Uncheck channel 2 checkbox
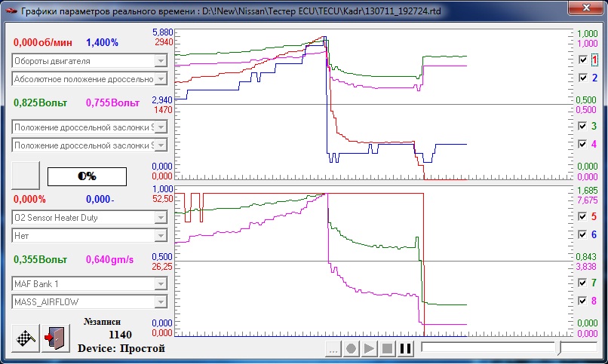Viewport: 608px width, 364px height. [x=583, y=78]
